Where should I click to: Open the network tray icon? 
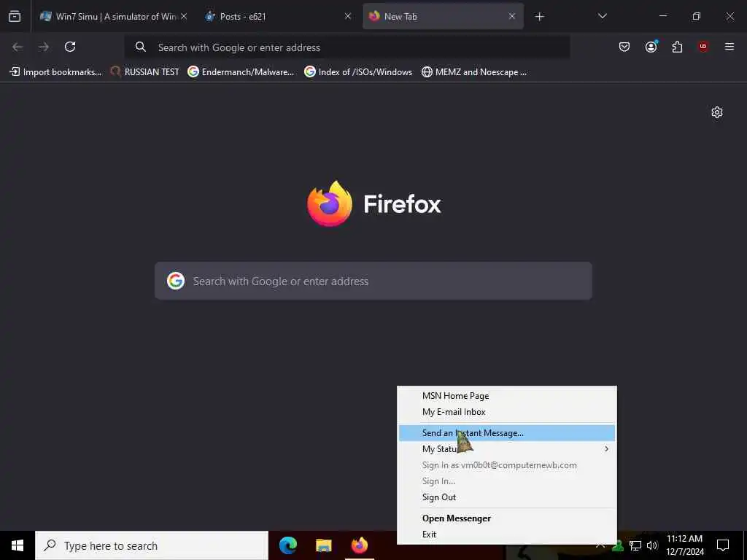pos(635,545)
